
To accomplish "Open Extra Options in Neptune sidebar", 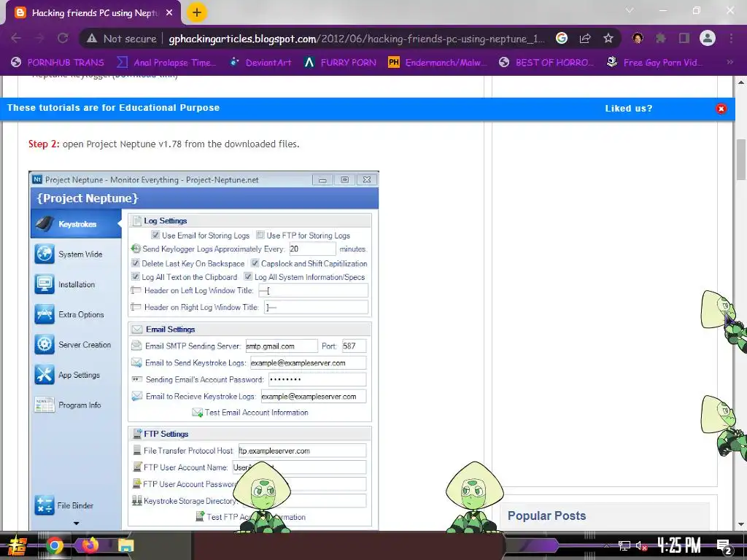I will (x=76, y=314).
